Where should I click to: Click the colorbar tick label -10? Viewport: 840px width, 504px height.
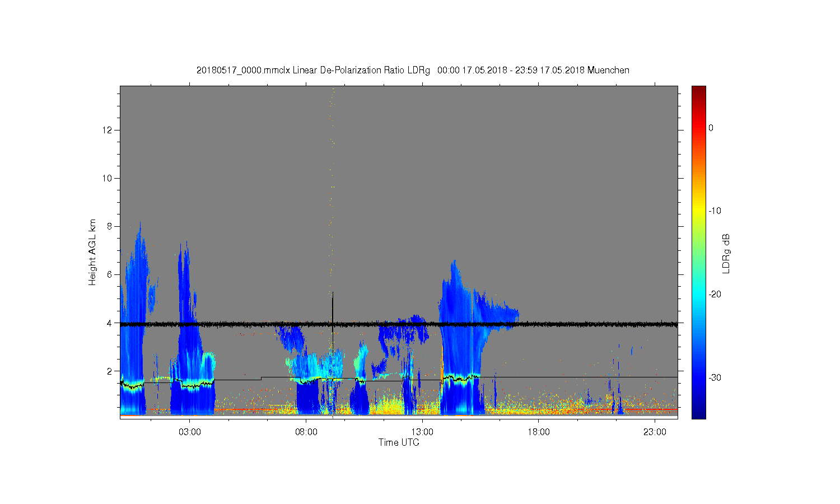tap(715, 211)
